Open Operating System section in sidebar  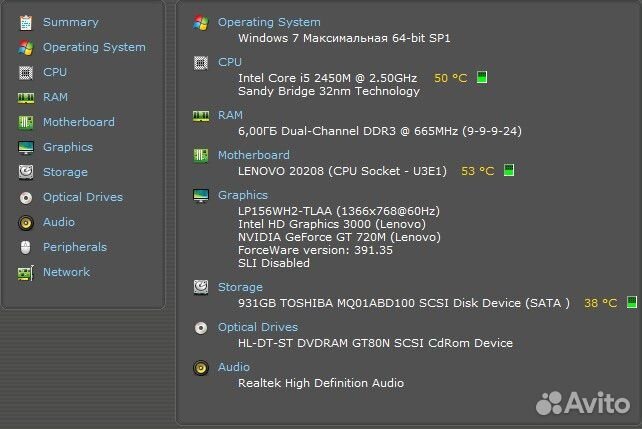pos(94,47)
